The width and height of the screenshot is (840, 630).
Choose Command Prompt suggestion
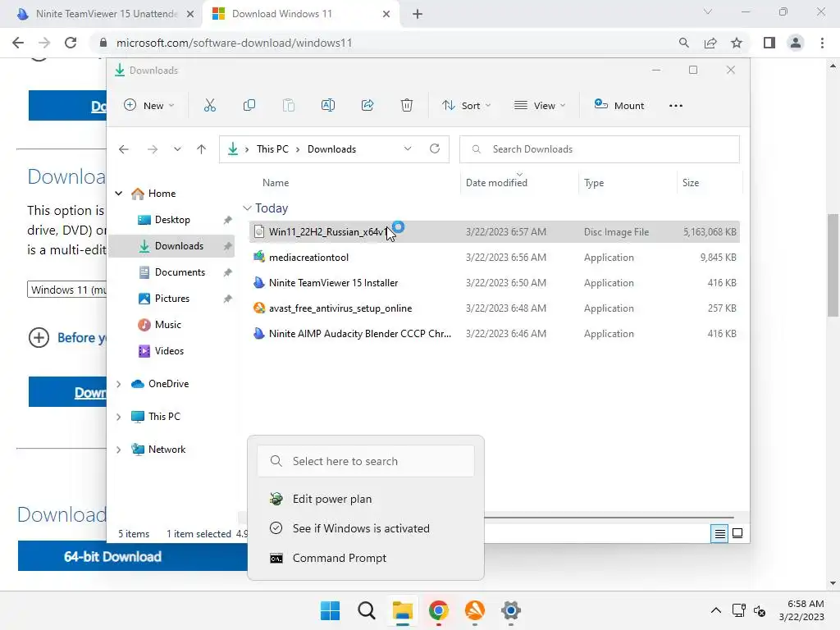click(x=366, y=558)
